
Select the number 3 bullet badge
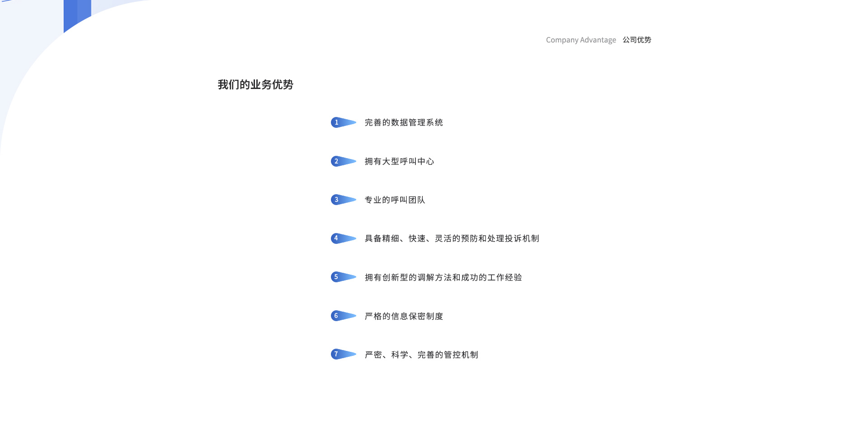coord(336,200)
